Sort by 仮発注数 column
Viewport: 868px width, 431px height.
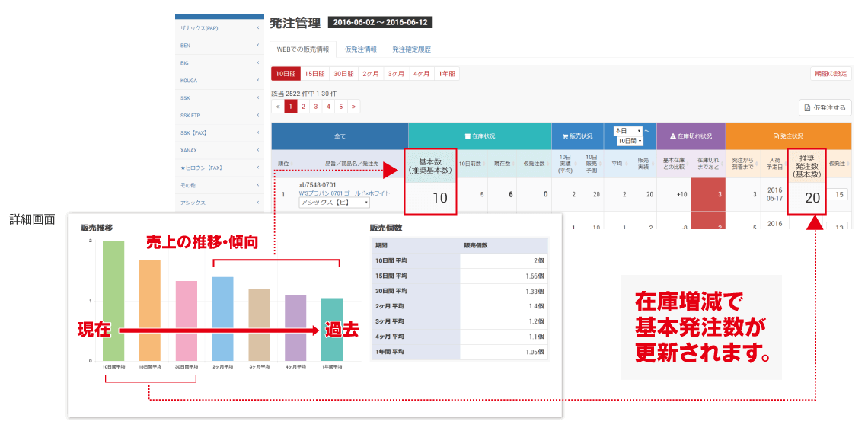click(x=534, y=164)
